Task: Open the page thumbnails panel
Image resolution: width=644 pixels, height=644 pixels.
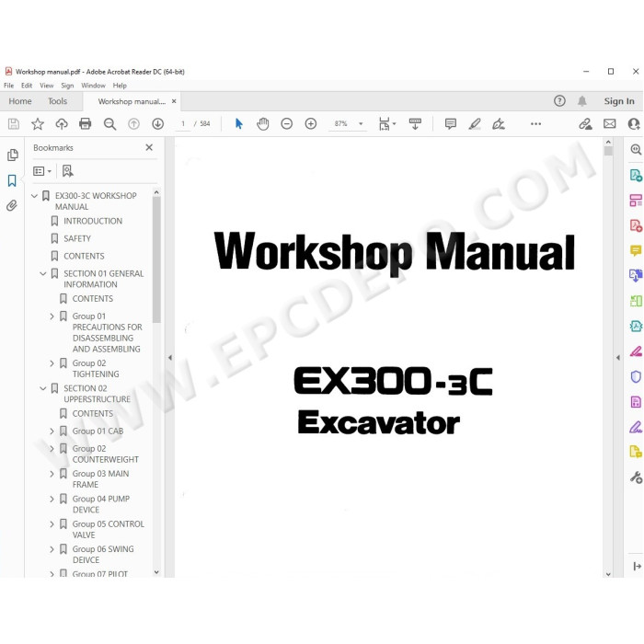Action: (12, 155)
